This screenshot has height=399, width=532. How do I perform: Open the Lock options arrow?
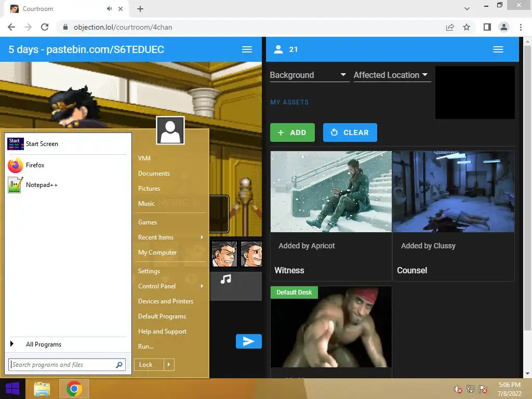169,365
